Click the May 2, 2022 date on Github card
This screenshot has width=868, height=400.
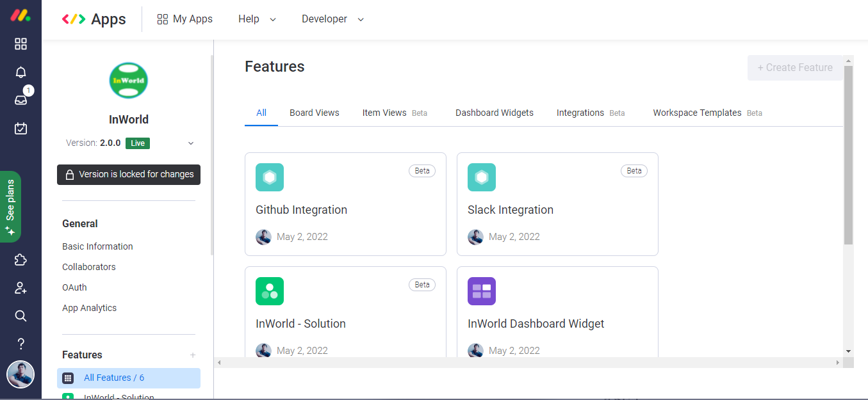[302, 237]
